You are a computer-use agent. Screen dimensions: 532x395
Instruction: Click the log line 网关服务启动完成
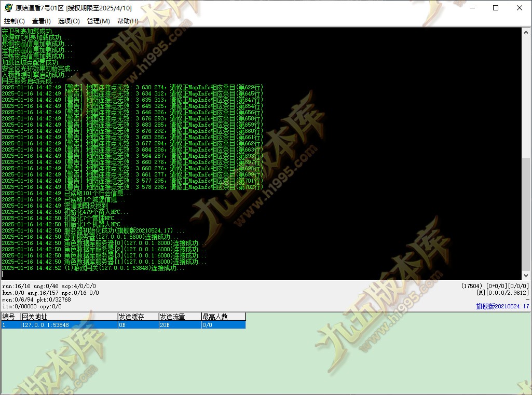tap(31, 81)
